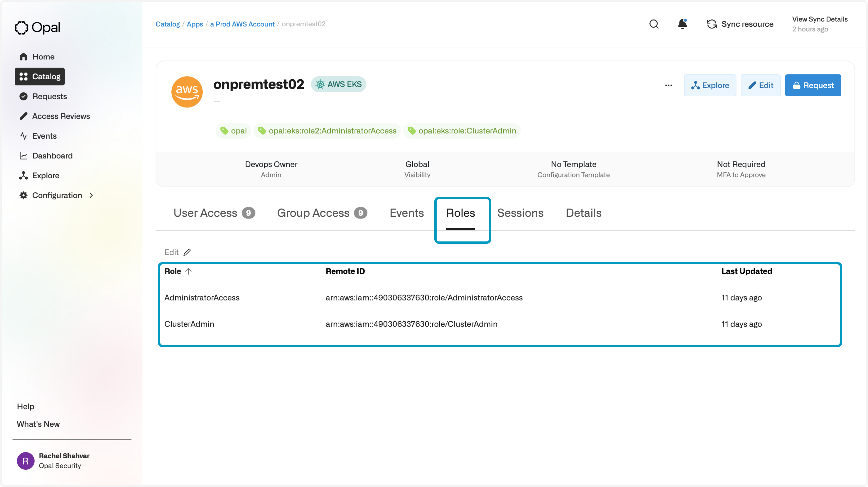Follow the 'a Prod AWS Account' breadcrumb
Viewport: 868px width, 487px height.
[242, 24]
